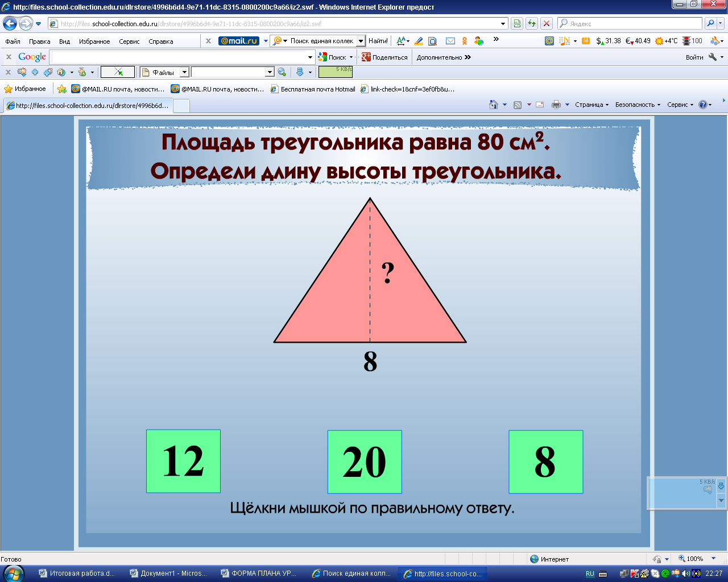The image size is (728, 582).
Task: Click the Найти! button
Action: 378,41
